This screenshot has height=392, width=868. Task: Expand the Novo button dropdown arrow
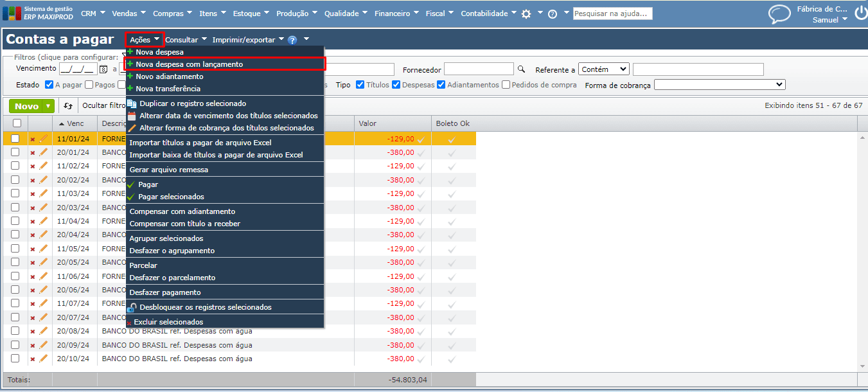(48, 106)
